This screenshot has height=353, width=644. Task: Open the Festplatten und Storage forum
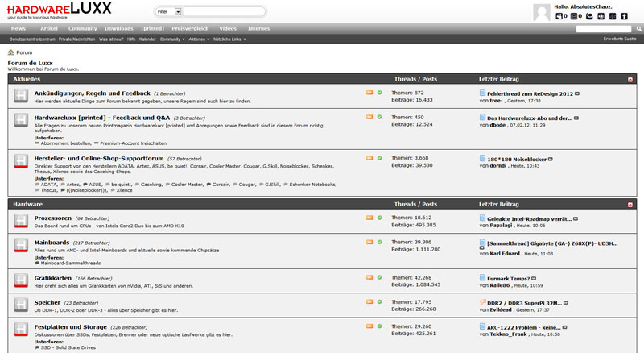coord(71,327)
